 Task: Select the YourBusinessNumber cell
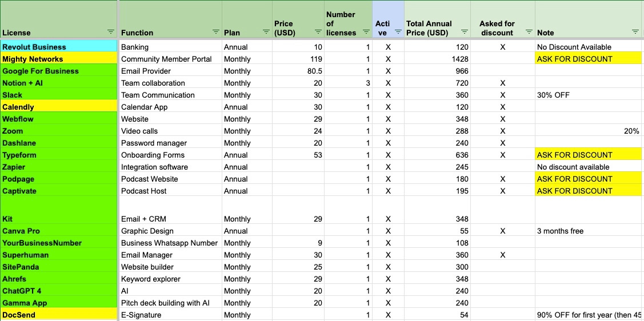(59, 243)
